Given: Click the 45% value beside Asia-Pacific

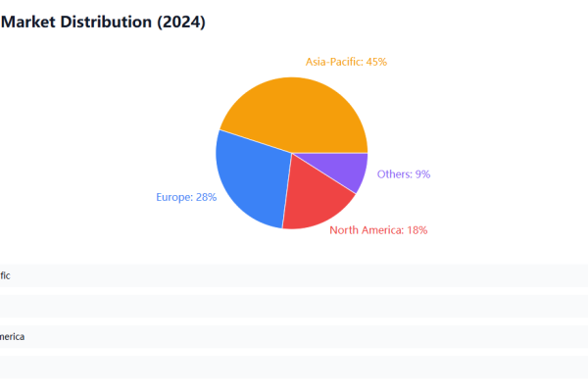Looking at the screenshot, I should click(x=376, y=62).
